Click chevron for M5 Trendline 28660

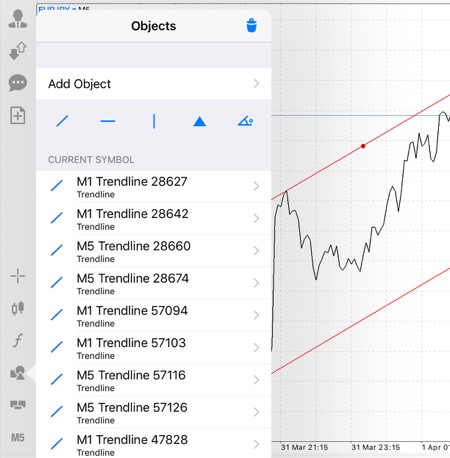pos(256,251)
